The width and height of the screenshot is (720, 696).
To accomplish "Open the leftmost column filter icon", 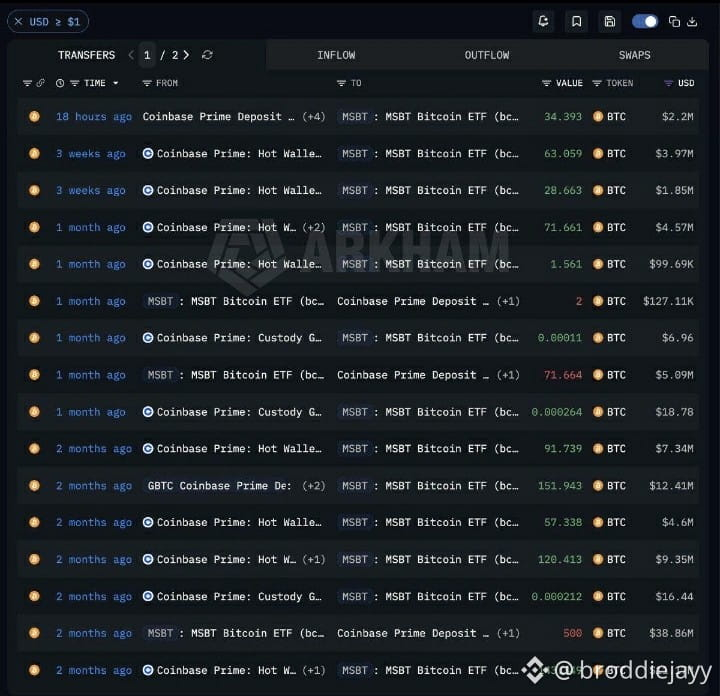I will [27, 83].
